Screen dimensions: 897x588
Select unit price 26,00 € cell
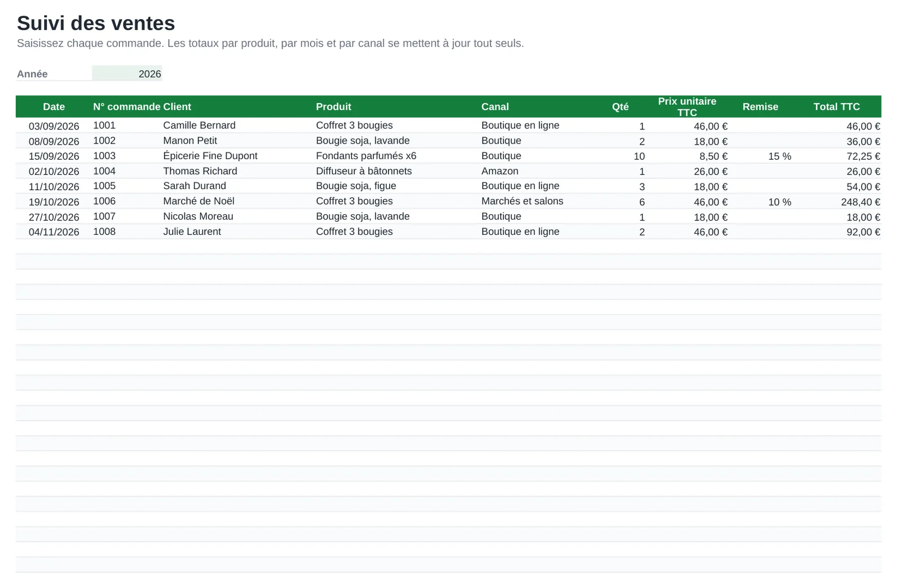pos(687,172)
